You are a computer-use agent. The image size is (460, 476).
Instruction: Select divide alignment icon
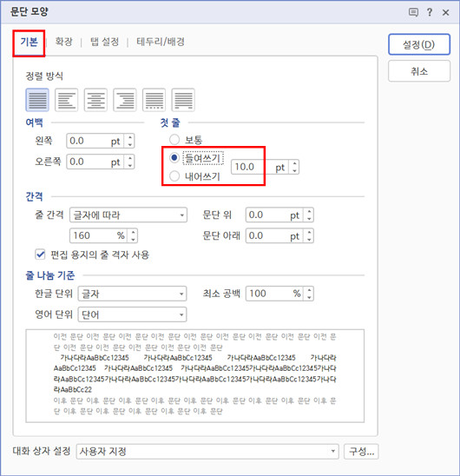pyautogui.click(x=183, y=100)
